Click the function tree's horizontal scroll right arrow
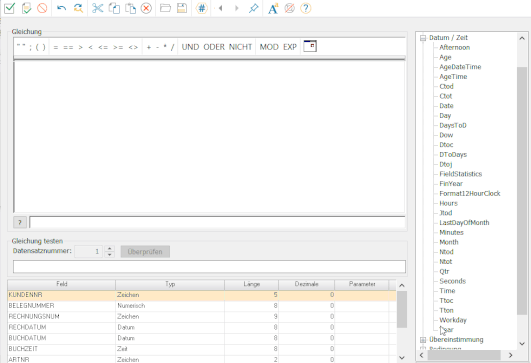531x363 pixels. (x=511, y=355)
